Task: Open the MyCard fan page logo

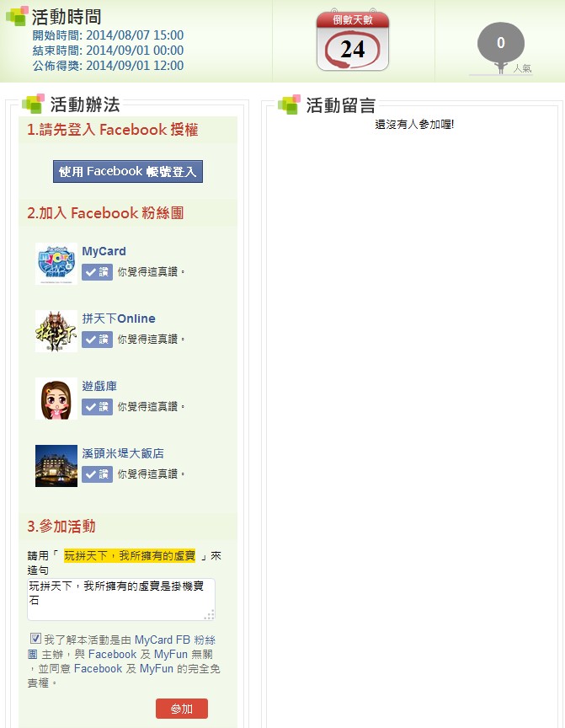Action: pos(56,264)
